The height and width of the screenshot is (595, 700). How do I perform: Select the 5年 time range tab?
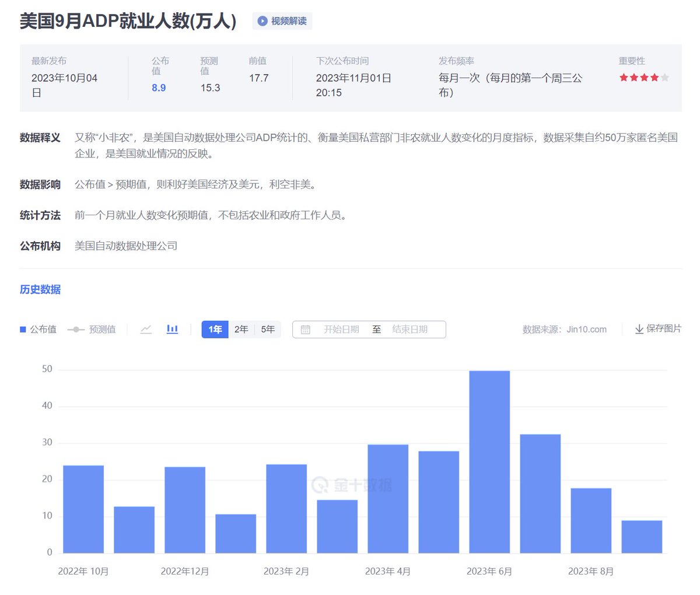point(268,329)
